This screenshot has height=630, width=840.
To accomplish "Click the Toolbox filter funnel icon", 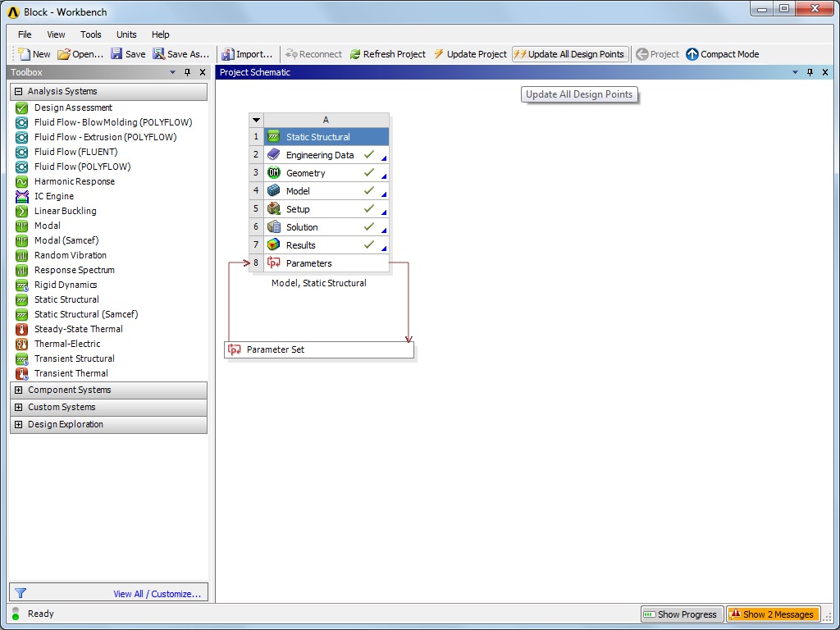I will point(21,593).
